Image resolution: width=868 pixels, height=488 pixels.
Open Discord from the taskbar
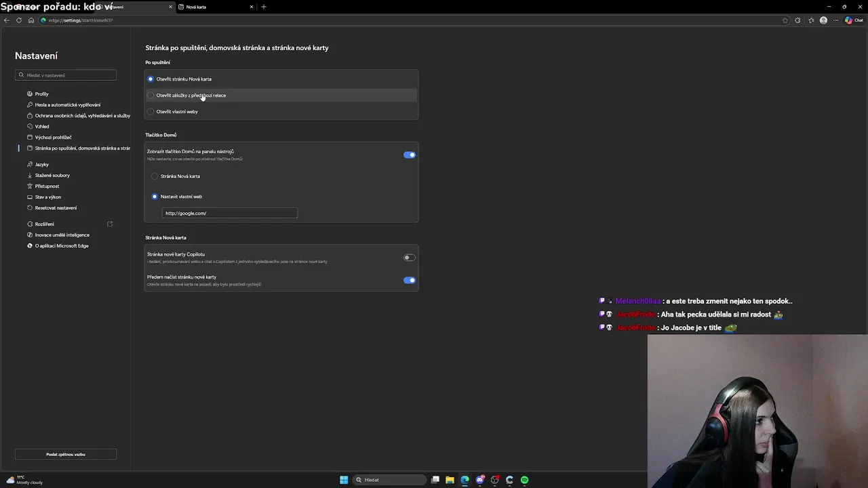pos(480,480)
